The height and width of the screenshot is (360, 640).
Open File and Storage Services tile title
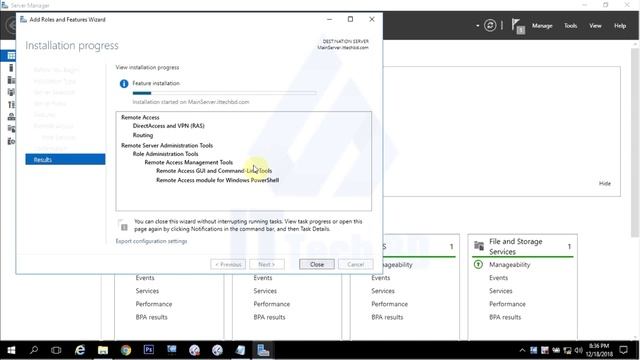coord(516,247)
